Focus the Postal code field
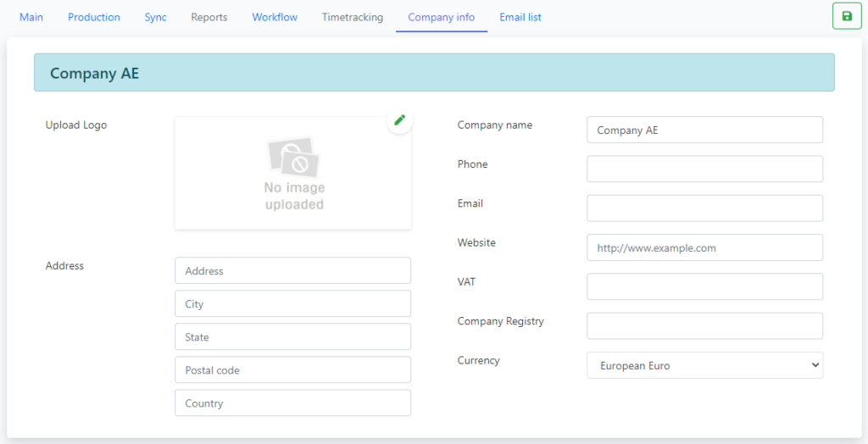The height and width of the screenshot is (444, 868). click(292, 370)
